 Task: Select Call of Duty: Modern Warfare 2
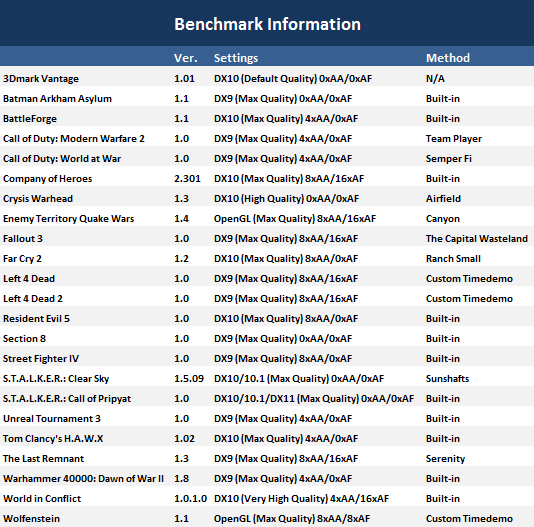click(x=74, y=139)
